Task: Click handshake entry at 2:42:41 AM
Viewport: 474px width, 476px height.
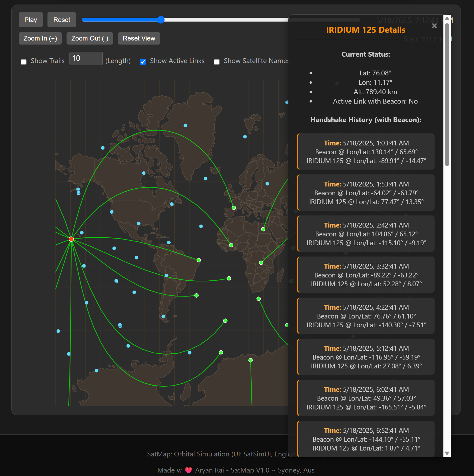Action: [x=366, y=234]
